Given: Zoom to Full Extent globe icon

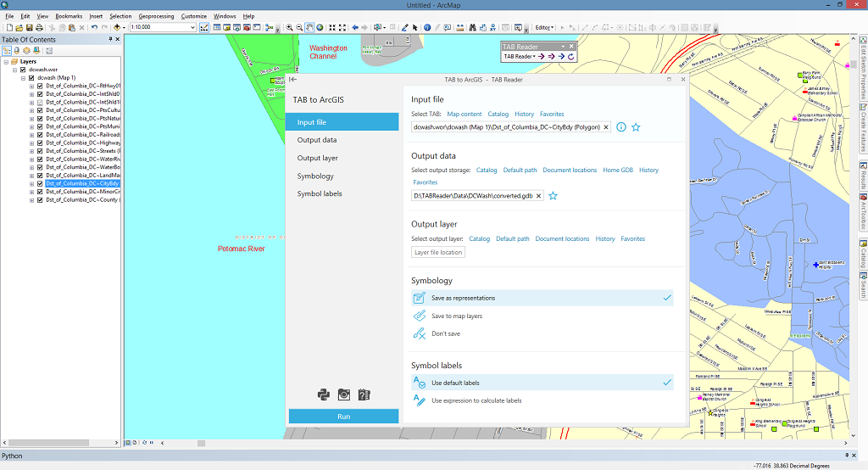Looking at the screenshot, I should (320, 27).
